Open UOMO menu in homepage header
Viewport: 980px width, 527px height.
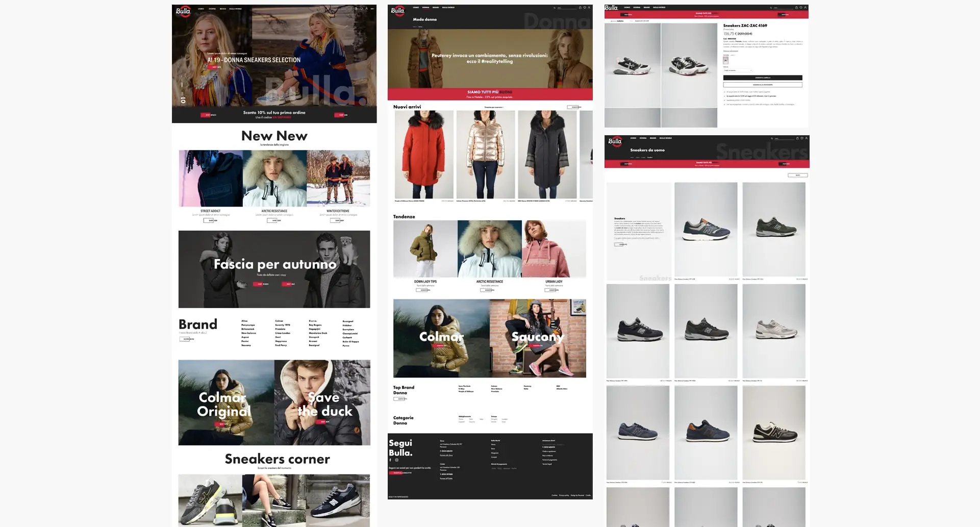[x=201, y=9]
